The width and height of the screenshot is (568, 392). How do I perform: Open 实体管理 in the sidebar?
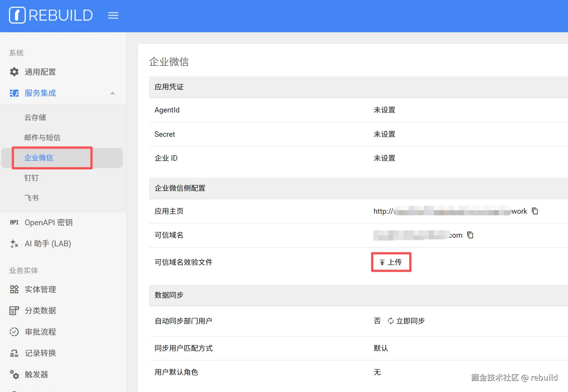click(40, 289)
